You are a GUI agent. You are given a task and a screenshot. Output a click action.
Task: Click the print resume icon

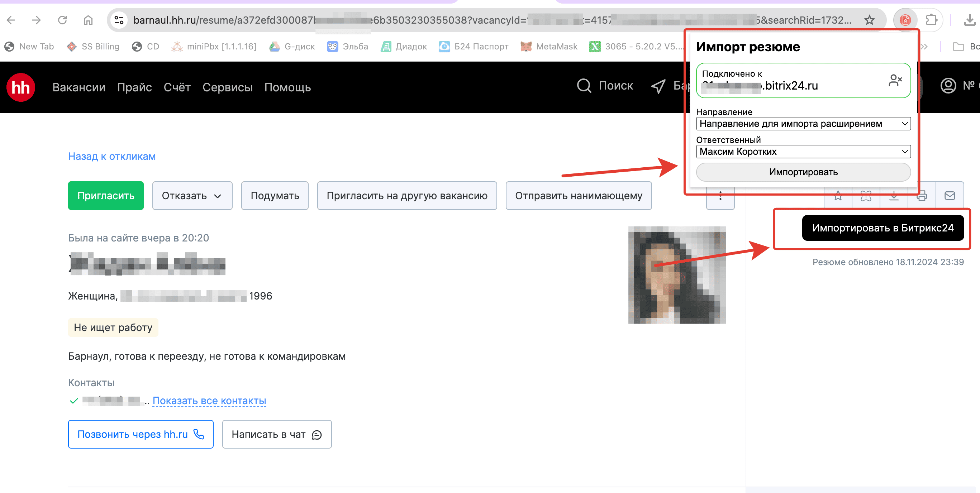point(922,196)
